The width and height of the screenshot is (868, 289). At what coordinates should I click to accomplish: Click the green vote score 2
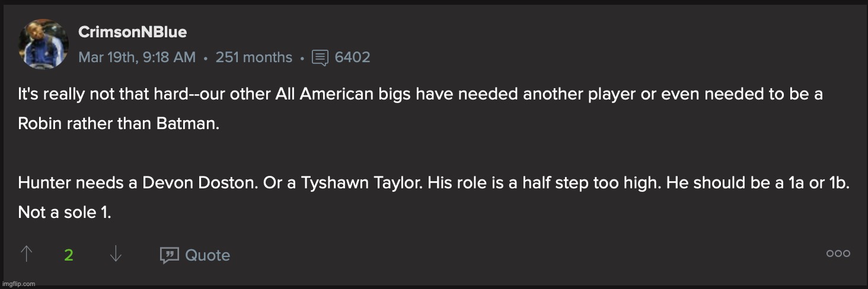point(69,255)
